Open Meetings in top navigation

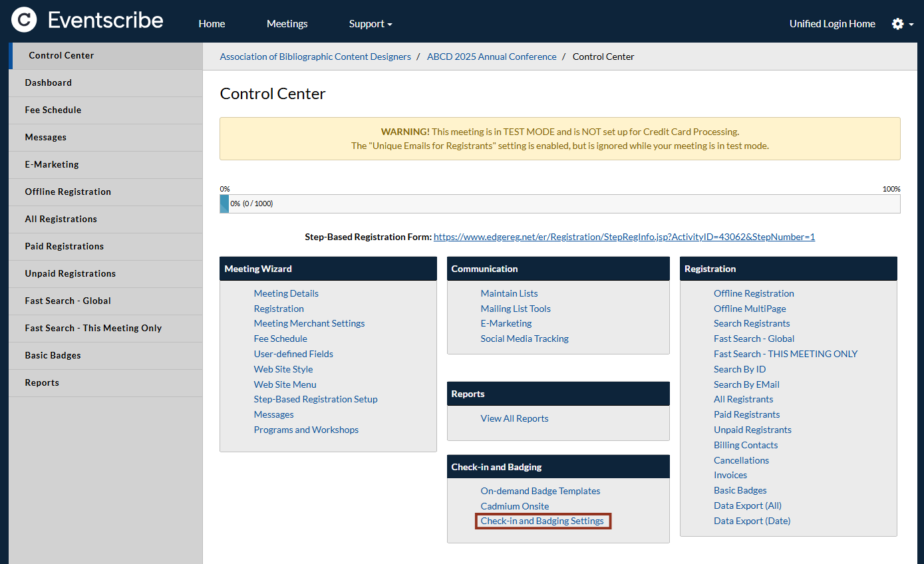(287, 24)
